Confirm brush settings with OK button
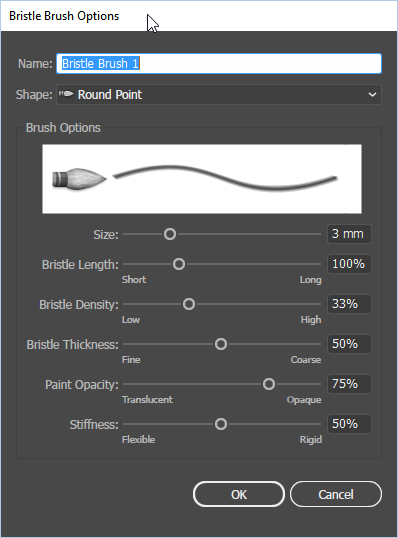Viewport: 398px width, 538px height. [239, 494]
